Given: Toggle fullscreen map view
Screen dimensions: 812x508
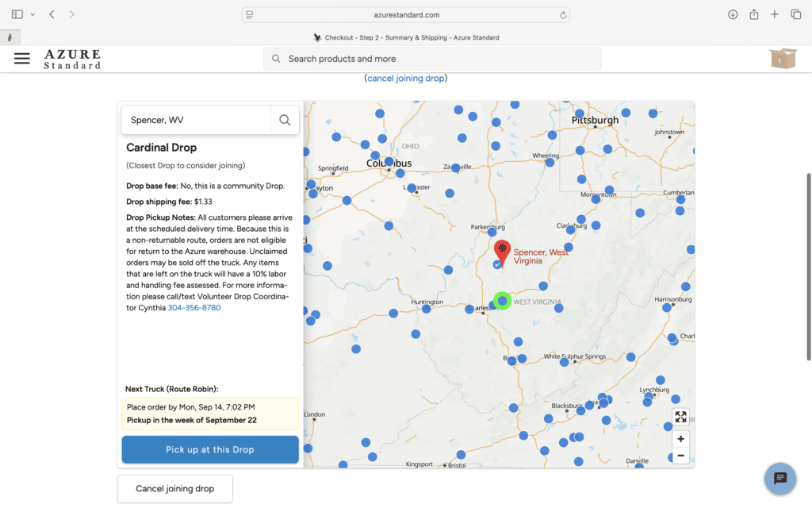Looking at the screenshot, I should click(x=680, y=417).
